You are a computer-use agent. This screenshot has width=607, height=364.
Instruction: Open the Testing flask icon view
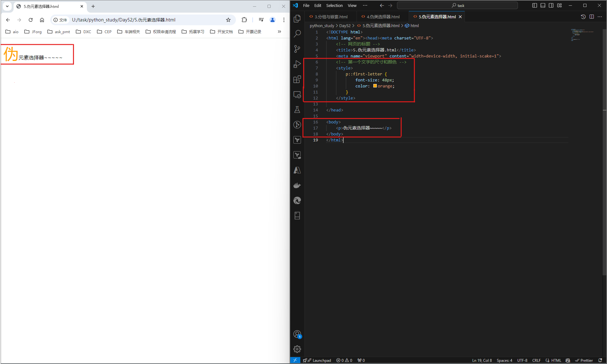(x=297, y=110)
